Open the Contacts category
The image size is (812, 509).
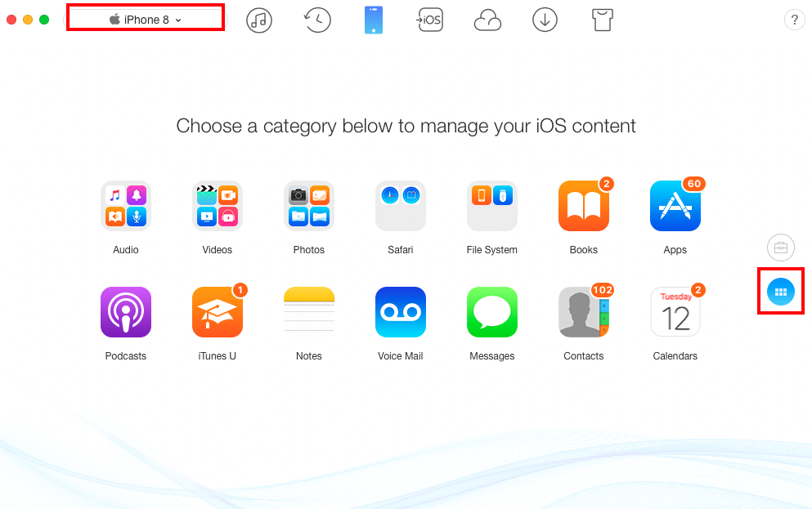tap(584, 312)
